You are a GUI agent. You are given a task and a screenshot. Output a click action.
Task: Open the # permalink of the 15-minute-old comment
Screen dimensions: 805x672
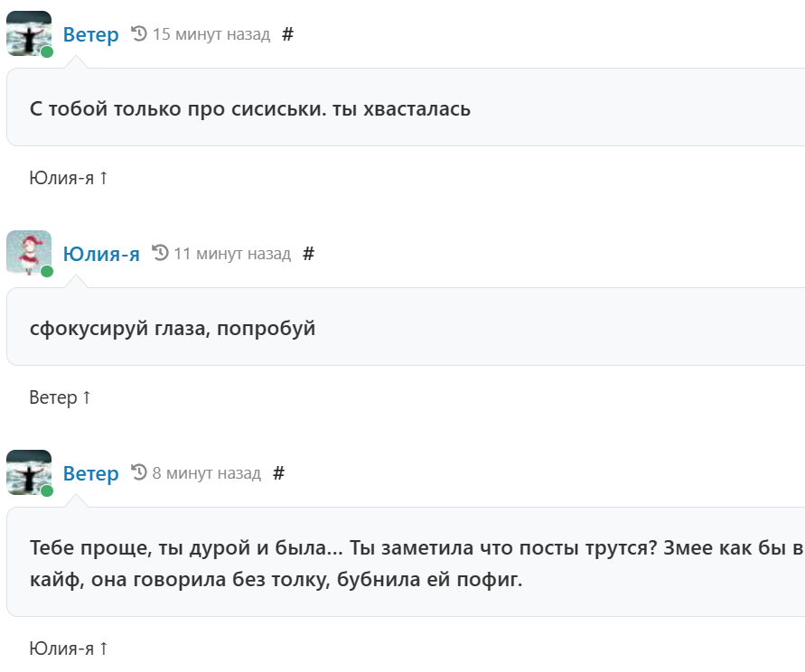point(288,34)
